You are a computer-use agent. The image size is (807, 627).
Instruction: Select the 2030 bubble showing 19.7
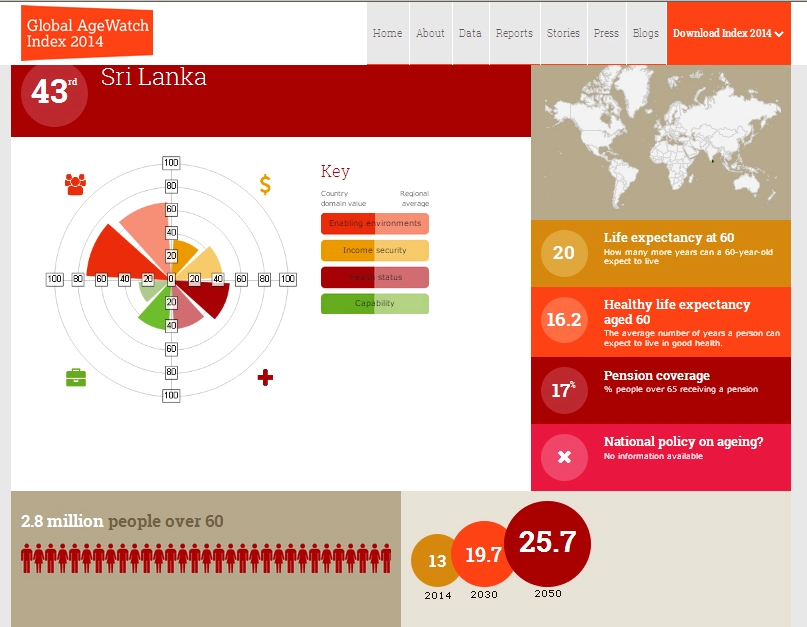[483, 556]
